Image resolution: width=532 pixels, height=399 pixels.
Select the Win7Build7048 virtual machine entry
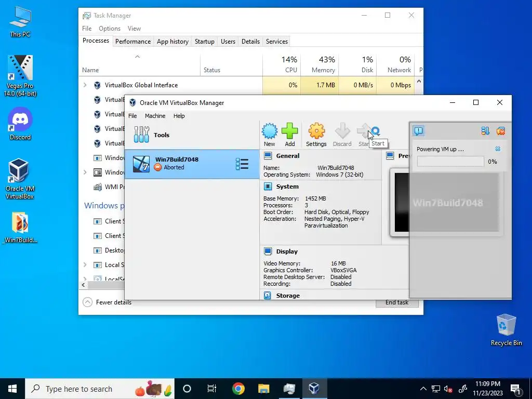[192, 164]
